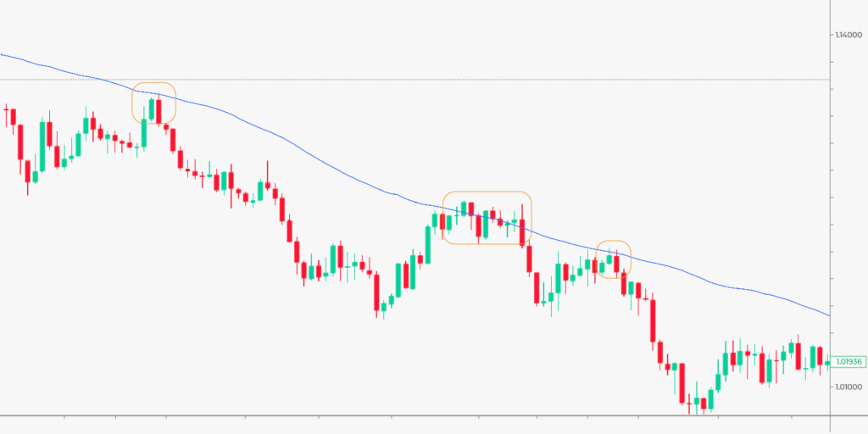
Task: Select the green 1.01936 current price tag
Action: pyautogui.click(x=848, y=361)
